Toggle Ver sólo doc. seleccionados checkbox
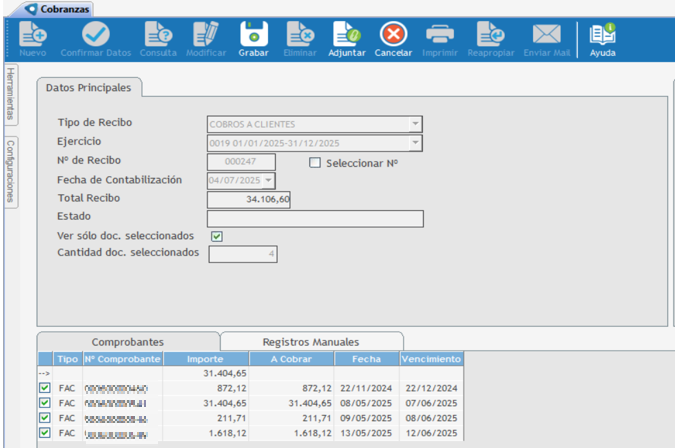Screen dimensions: 675x448 pos(216,236)
